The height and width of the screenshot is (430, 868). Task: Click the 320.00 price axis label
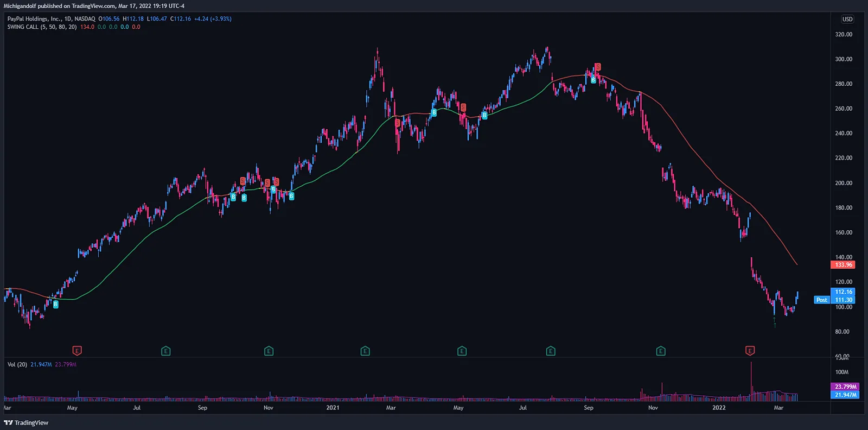844,34
